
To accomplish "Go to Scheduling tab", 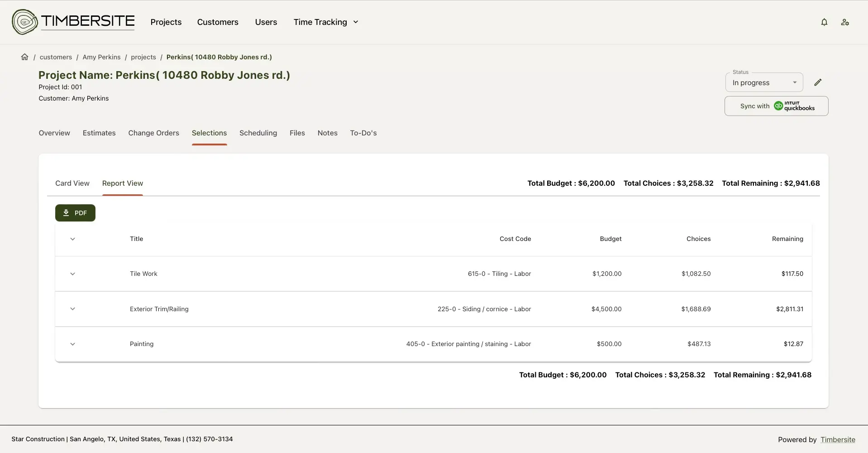I will pyautogui.click(x=258, y=133).
